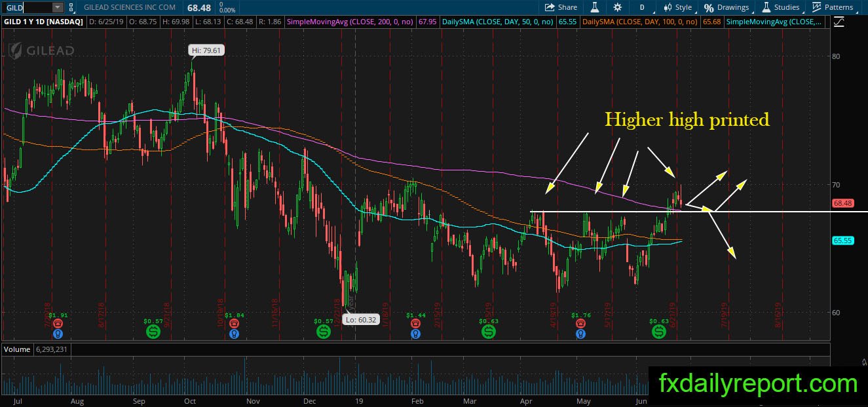Click the red earnings phone icon under $1.44
The width and height of the screenshot is (868, 407).
coord(415,324)
